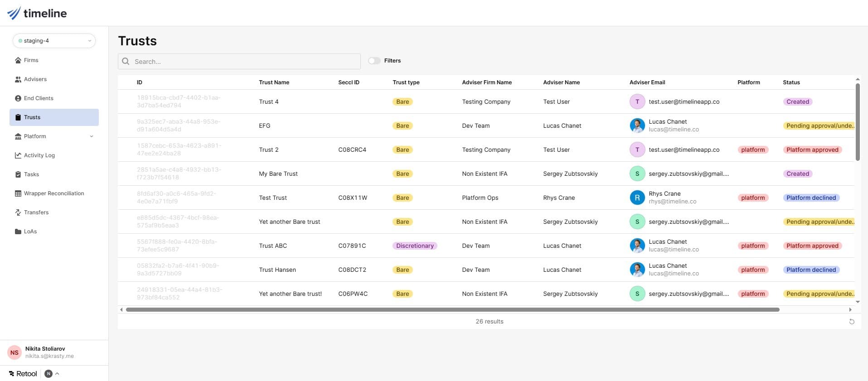Click the scroll right arrow under the table
Image resolution: width=868 pixels, height=381 pixels.
[850, 310]
